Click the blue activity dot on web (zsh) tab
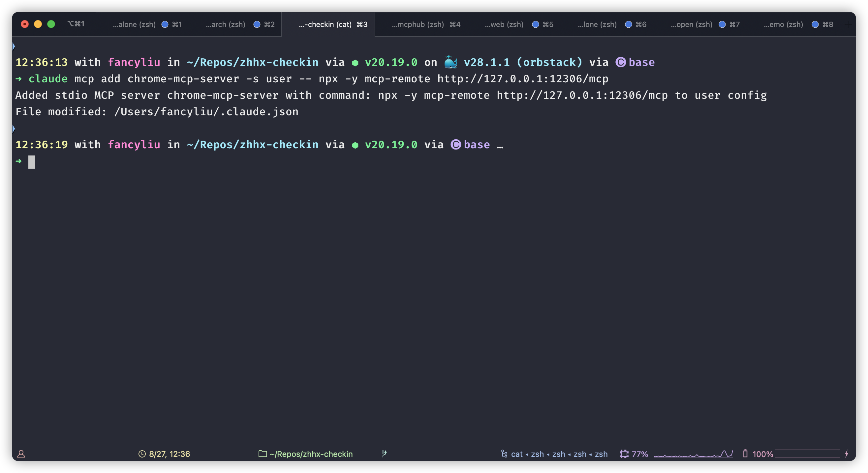The width and height of the screenshot is (868, 473). click(x=535, y=24)
